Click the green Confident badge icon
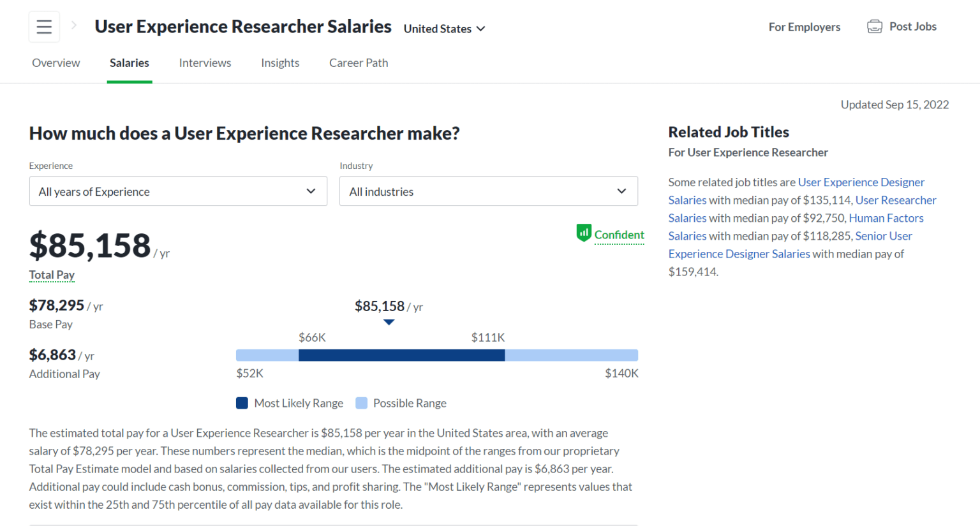980x526 pixels. point(583,233)
